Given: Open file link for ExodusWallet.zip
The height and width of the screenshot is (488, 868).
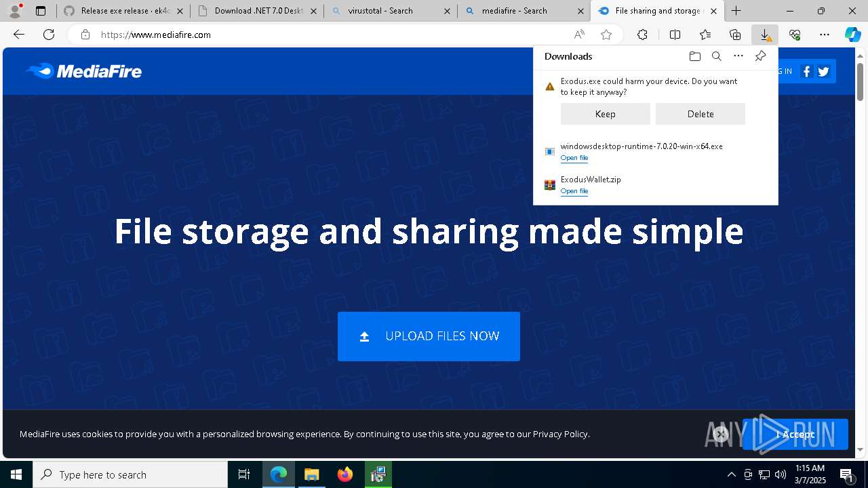Looking at the screenshot, I should (574, 191).
